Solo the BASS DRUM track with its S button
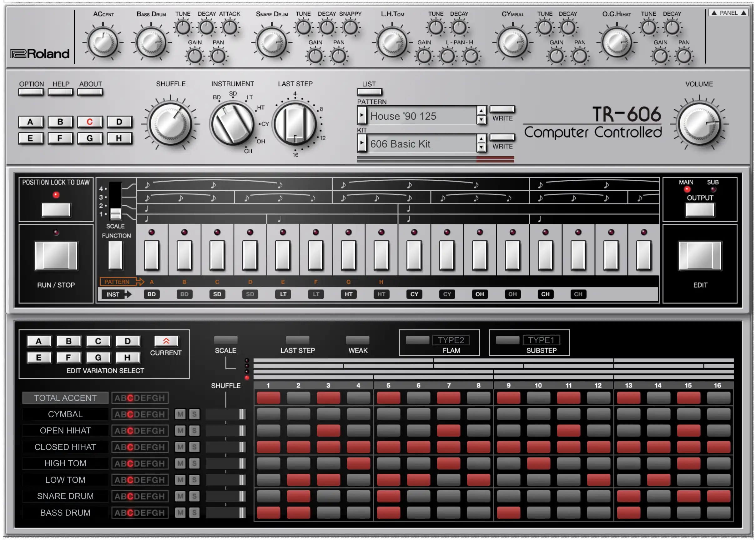The height and width of the screenshot is (540, 756). pyautogui.click(x=194, y=512)
